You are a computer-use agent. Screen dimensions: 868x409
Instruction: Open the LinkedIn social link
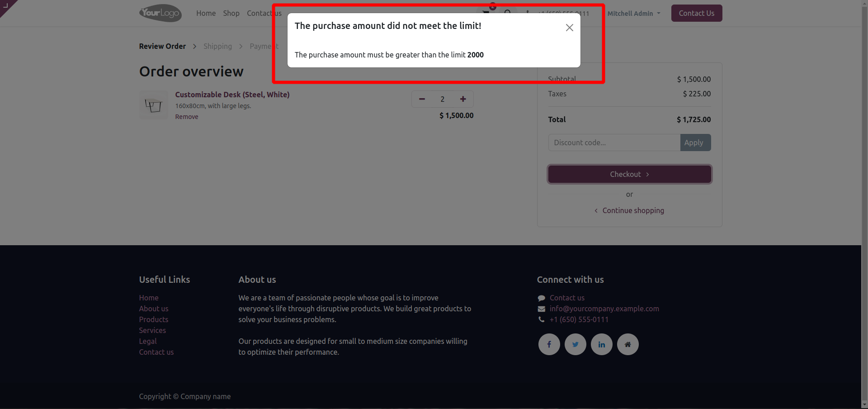tap(601, 344)
